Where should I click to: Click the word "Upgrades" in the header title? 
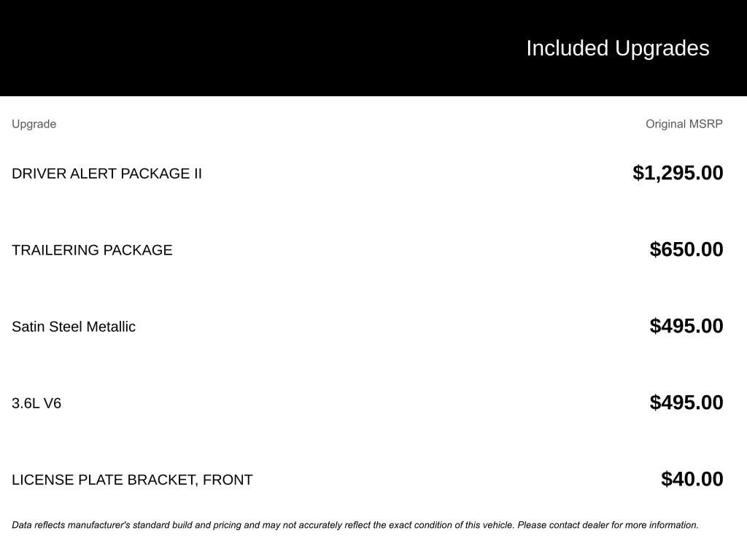pyautogui.click(x=662, y=48)
